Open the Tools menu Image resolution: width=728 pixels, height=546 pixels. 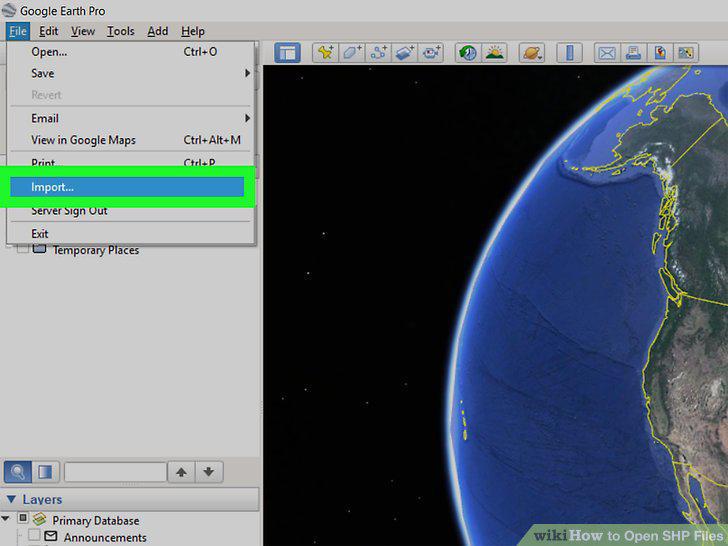click(121, 32)
